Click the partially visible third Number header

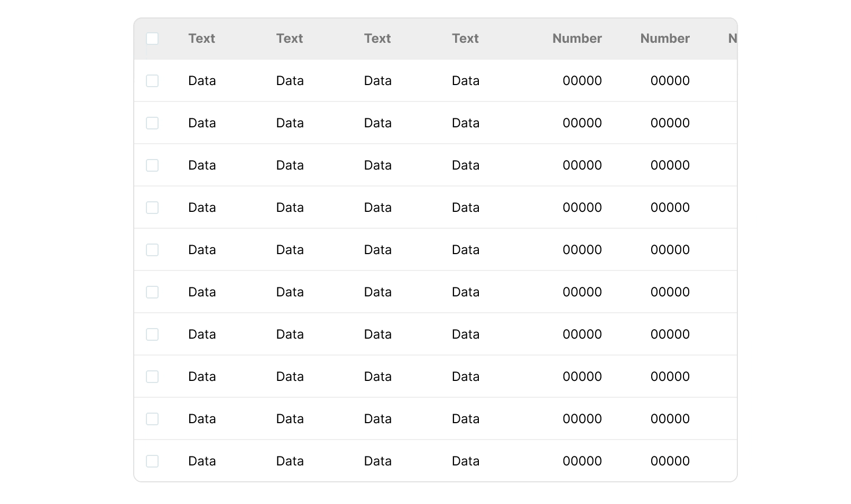click(x=733, y=39)
